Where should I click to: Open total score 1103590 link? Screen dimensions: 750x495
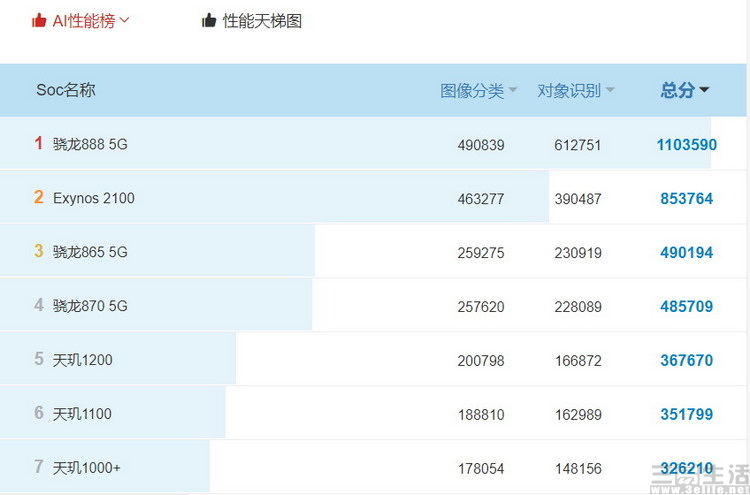tap(687, 144)
